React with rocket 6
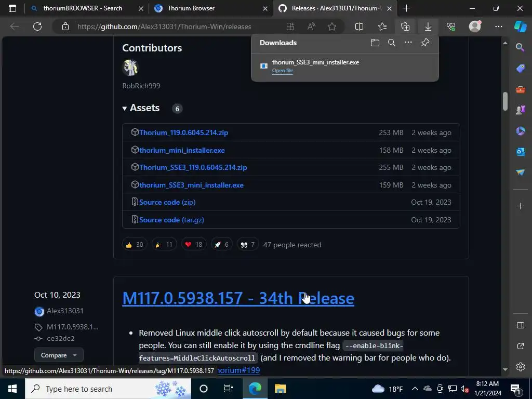 click(x=221, y=245)
